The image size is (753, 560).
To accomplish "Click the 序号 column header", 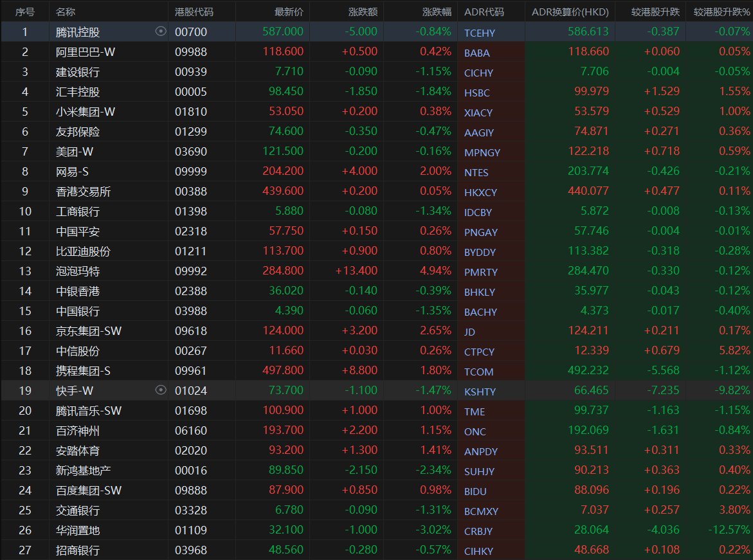I will (x=24, y=12).
